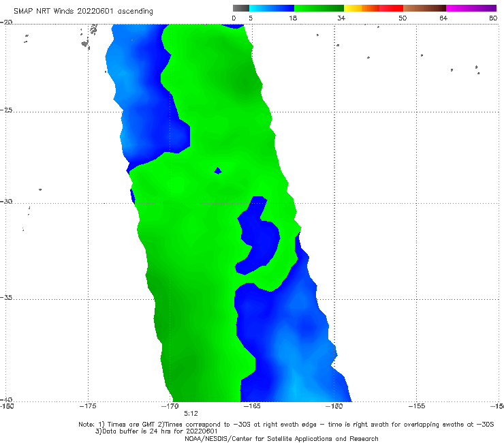
Task: Click the note line starting "Note: 1) Times are GMT"
Action: (286, 425)
